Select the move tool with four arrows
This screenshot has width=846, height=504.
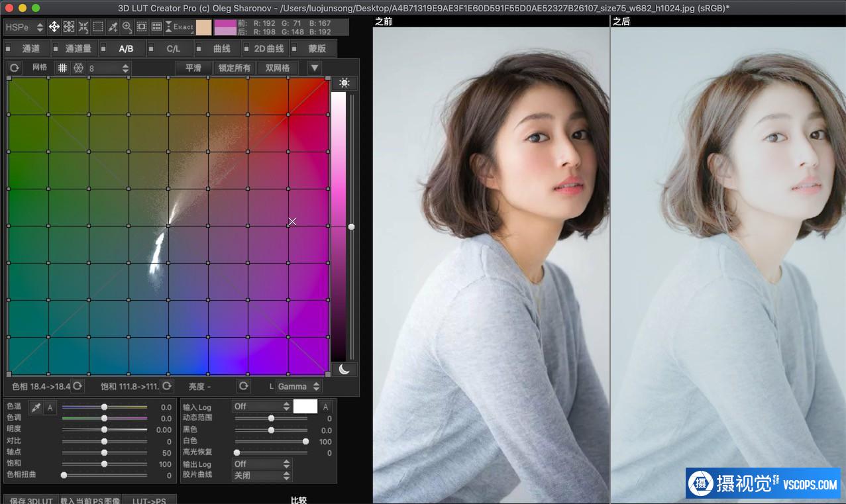[x=54, y=27]
